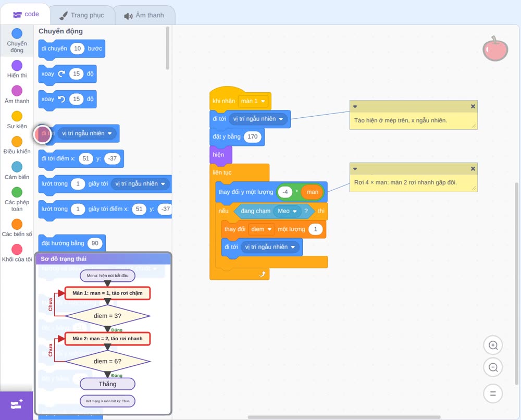The width and height of the screenshot is (521, 420).
Task: Click the clockwise rotate arrow in 'xoay' block
Action: 61,74
